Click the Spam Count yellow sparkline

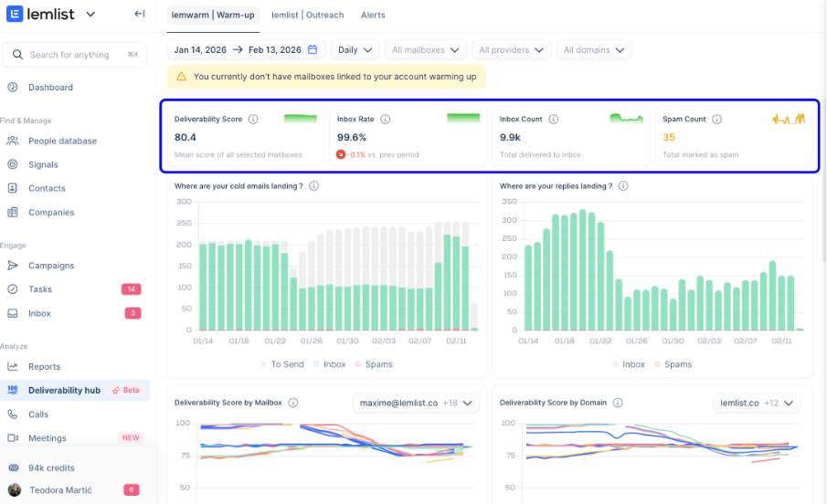[789, 119]
